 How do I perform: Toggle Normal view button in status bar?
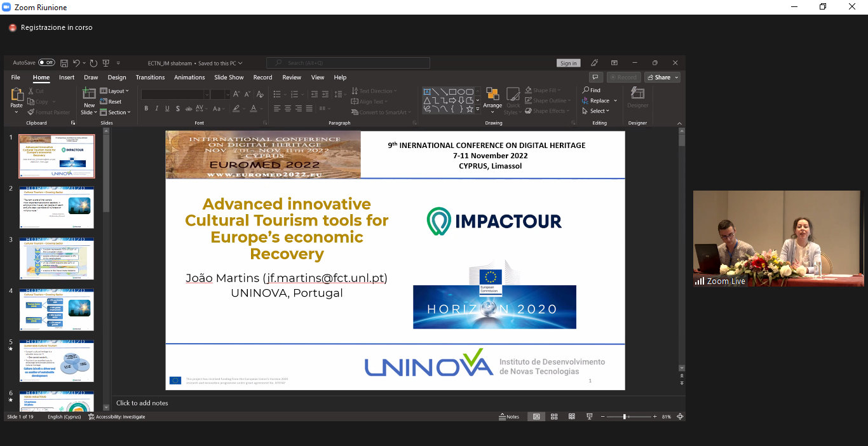pyautogui.click(x=536, y=417)
